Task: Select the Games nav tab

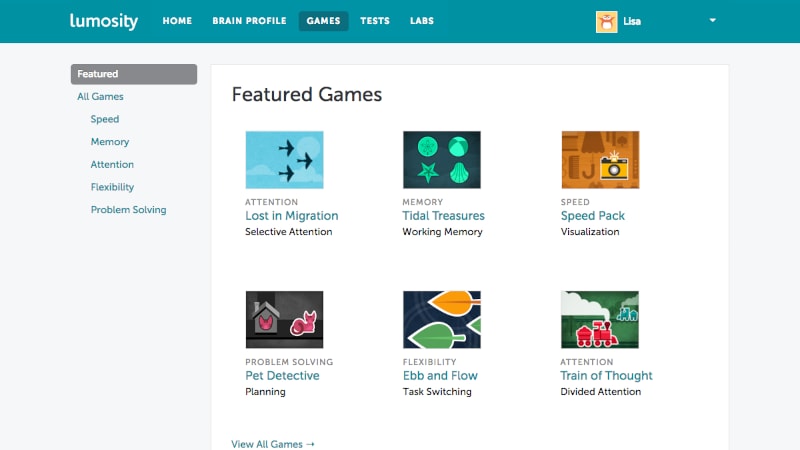Action: click(323, 21)
